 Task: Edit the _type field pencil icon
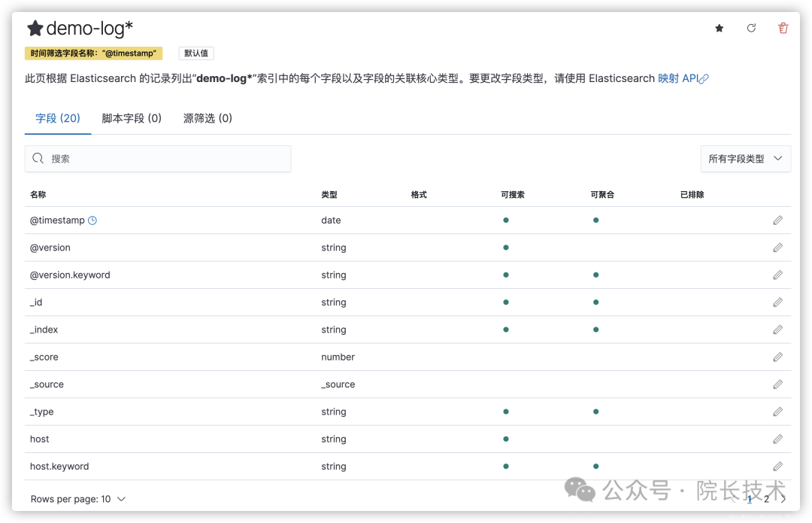click(778, 412)
